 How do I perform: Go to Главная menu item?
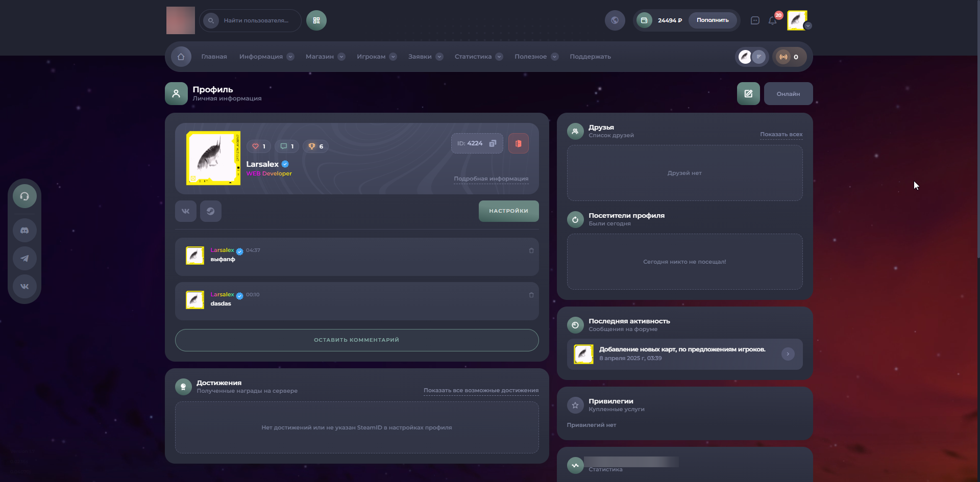214,57
